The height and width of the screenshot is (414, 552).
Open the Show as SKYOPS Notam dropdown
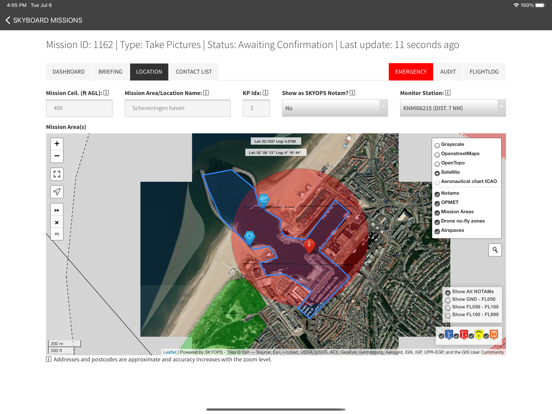tap(335, 108)
